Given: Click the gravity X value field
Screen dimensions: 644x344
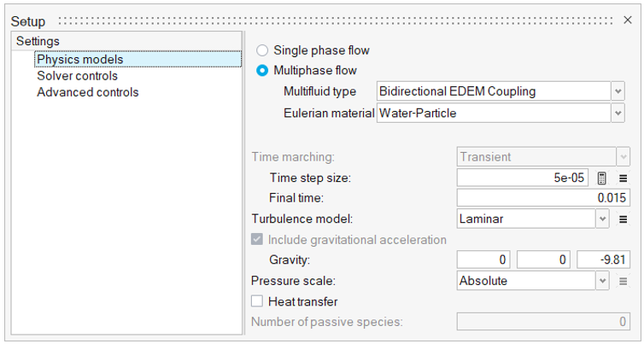Looking at the screenshot, I should 483,259.
